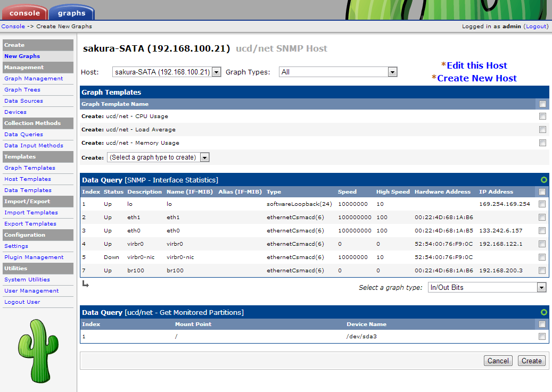Click the Logout link at top right
Viewport: 552px width, 392px height.
(535, 26)
